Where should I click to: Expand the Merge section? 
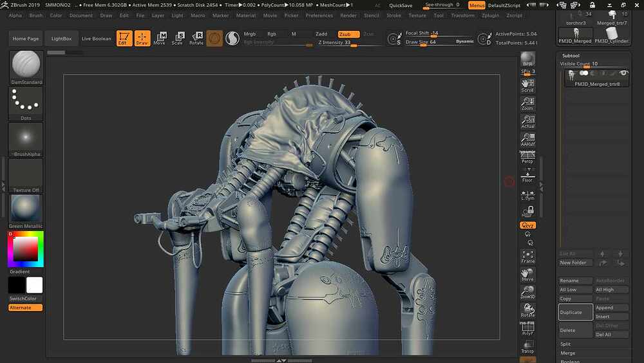click(x=568, y=353)
